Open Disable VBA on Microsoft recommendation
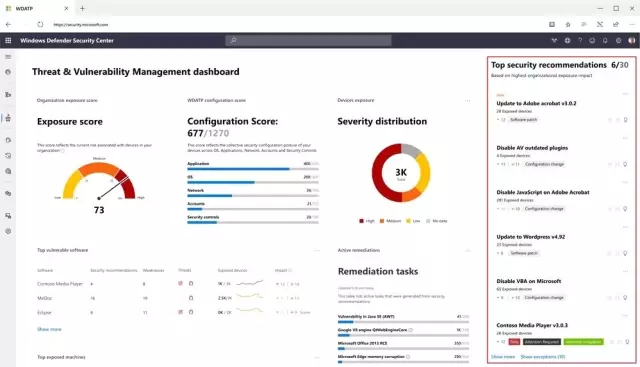640x367 pixels. click(529, 281)
